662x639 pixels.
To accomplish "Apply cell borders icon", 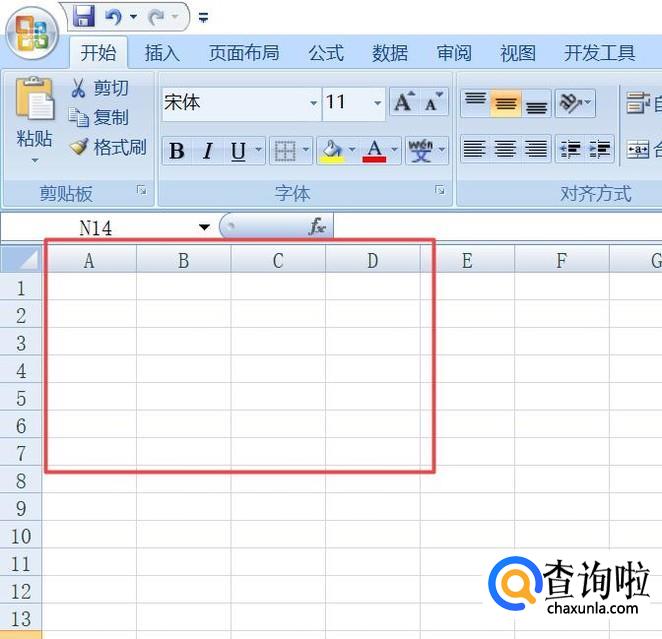I will [x=285, y=151].
